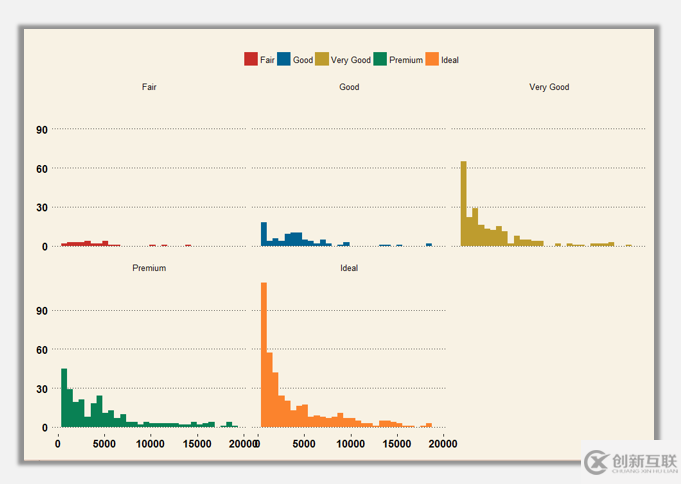Click the Ideal x-axis label '20000'
The width and height of the screenshot is (681, 484).
point(443,444)
